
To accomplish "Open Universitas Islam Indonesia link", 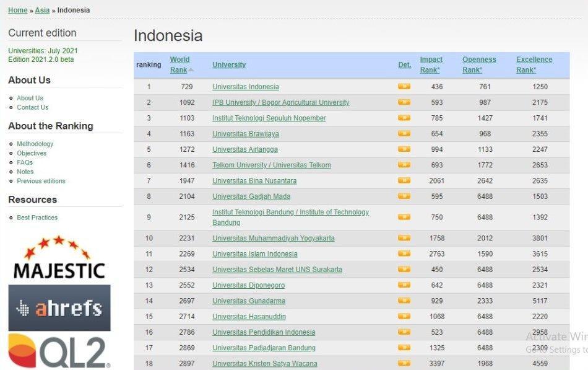I will point(254,254).
